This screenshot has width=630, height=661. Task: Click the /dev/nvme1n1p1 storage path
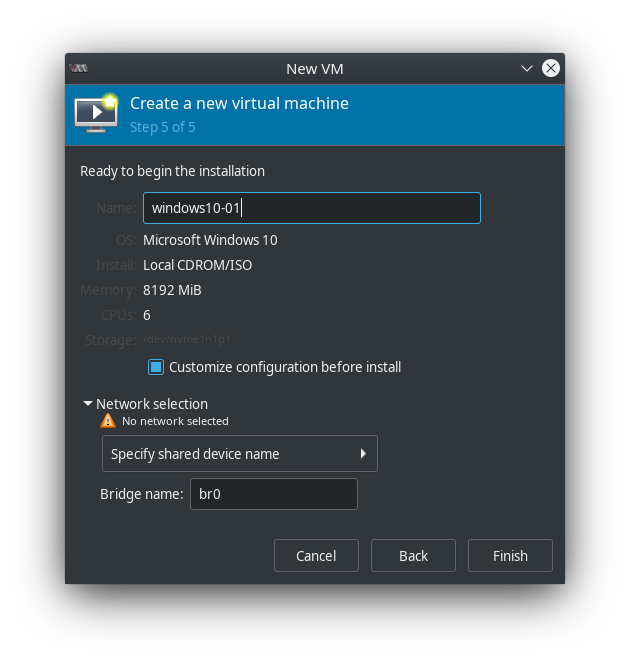pyautogui.click(x=187, y=339)
